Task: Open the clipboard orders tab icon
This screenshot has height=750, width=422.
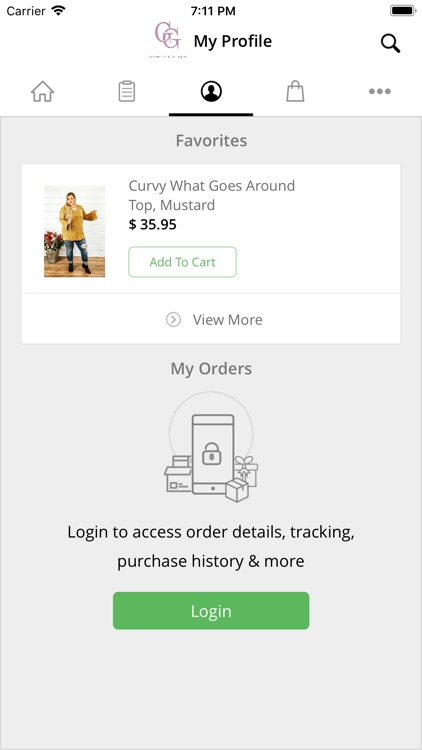Action: pyautogui.click(x=127, y=91)
